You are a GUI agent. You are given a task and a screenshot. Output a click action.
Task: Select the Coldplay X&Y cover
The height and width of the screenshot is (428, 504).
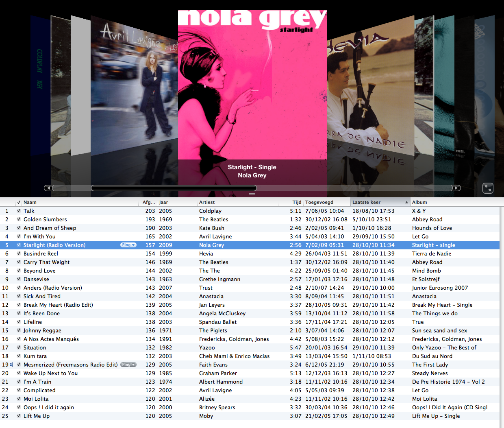point(40,86)
